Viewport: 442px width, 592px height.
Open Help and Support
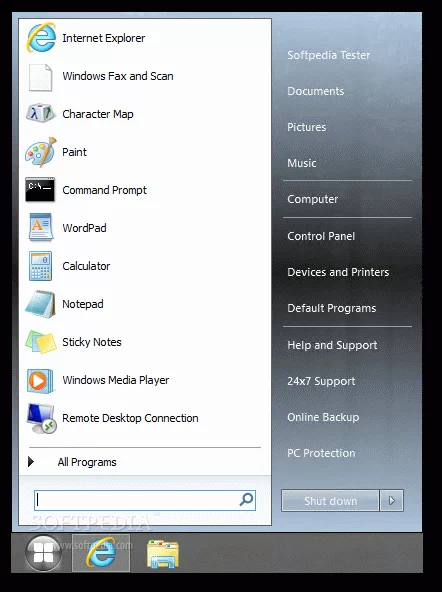pos(332,345)
